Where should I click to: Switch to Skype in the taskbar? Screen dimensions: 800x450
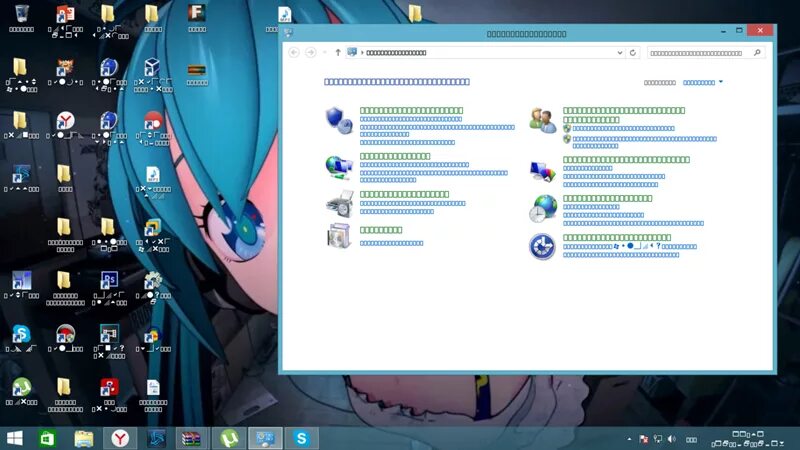tap(302, 438)
